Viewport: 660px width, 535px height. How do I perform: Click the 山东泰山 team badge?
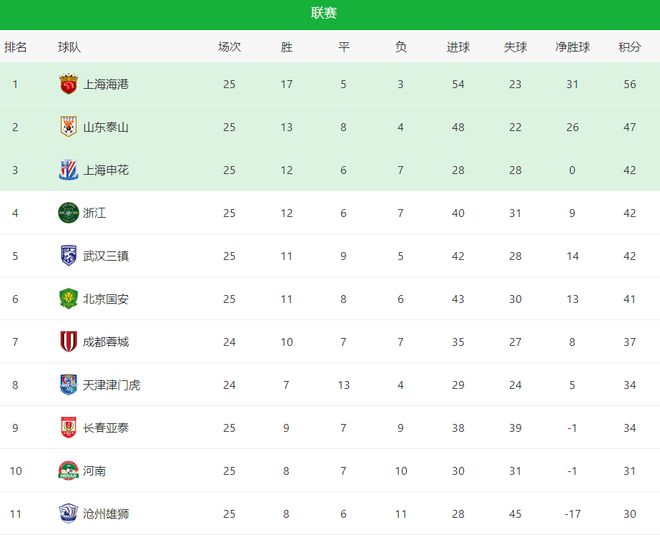tap(68, 127)
